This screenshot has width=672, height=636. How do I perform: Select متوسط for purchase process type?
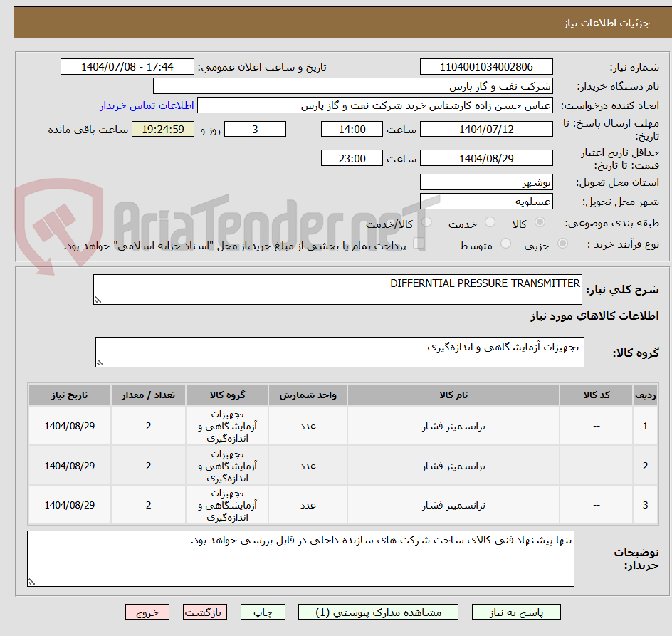tap(505, 243)
